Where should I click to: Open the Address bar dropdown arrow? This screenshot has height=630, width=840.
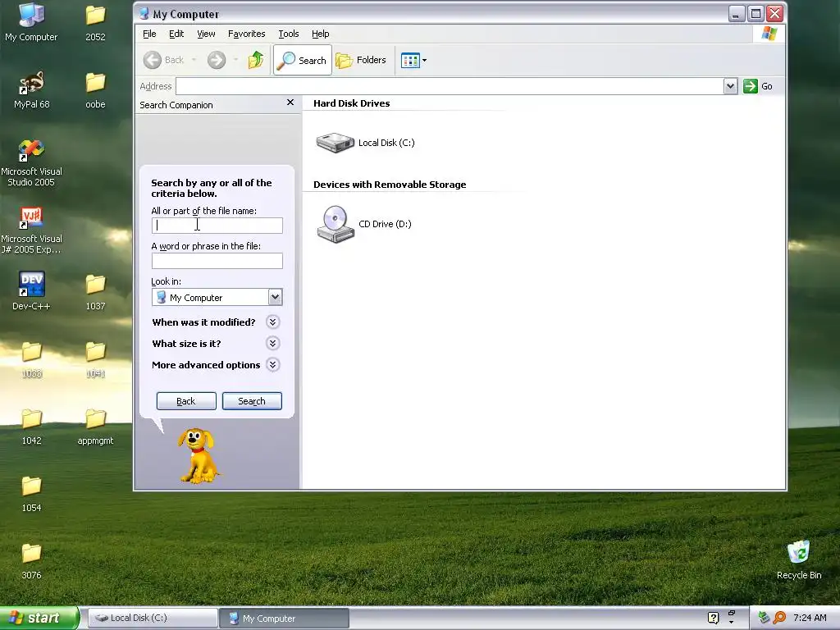730,86
